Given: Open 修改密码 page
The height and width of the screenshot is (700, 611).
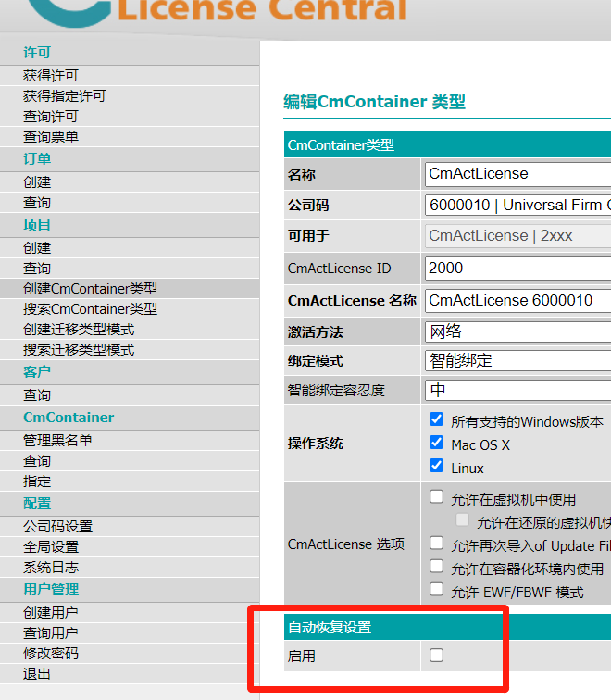Looking at the screenshot, I should point(50,654).
